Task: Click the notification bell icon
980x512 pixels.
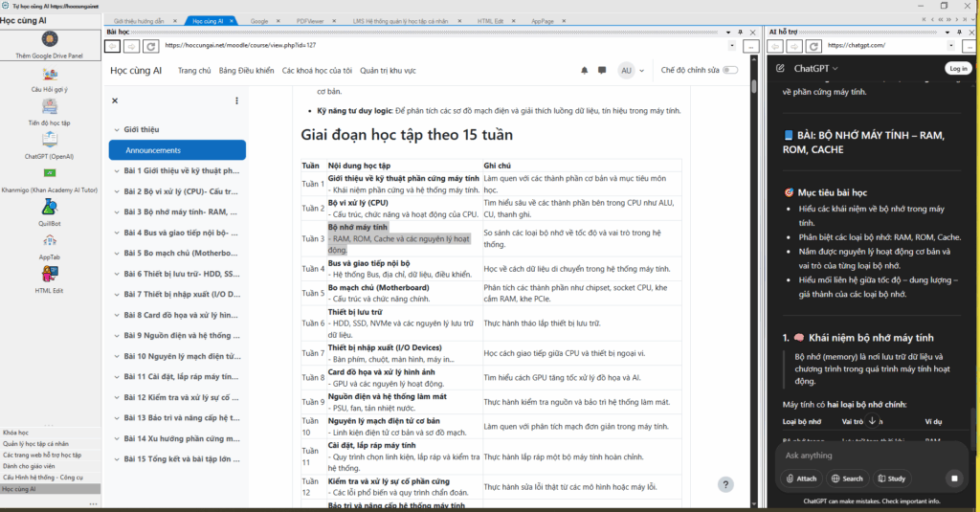Action: 586,70
